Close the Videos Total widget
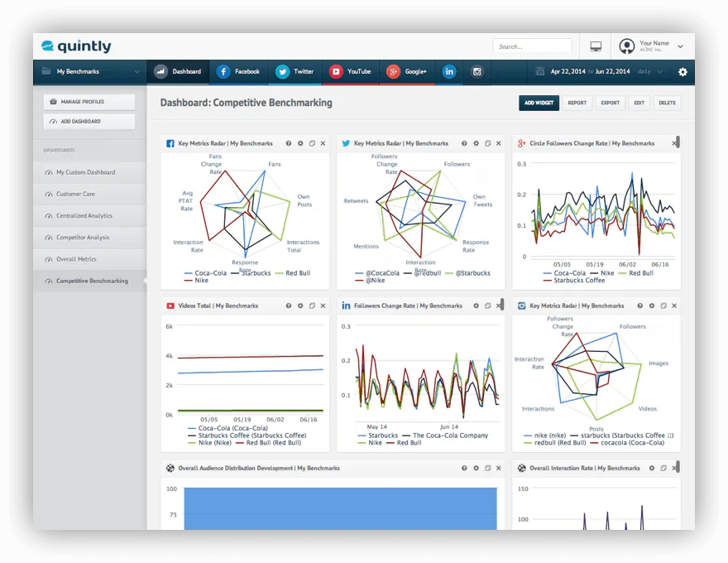Image resolution: width=728 pixels, height=563 pixels. (323, 306)
